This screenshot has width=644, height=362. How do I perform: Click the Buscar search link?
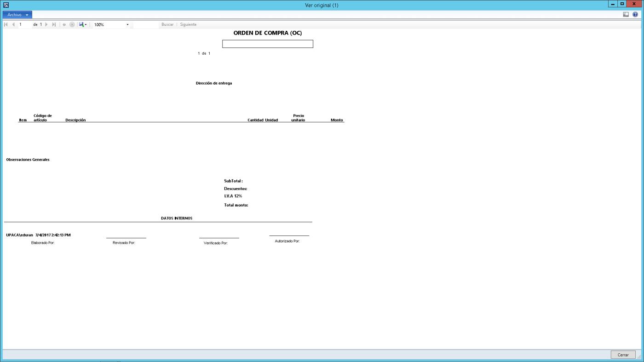point(167,24)
